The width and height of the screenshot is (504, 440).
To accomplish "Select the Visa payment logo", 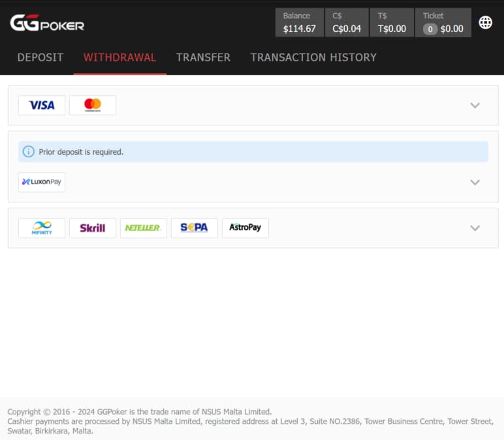I will pos(42,105).
